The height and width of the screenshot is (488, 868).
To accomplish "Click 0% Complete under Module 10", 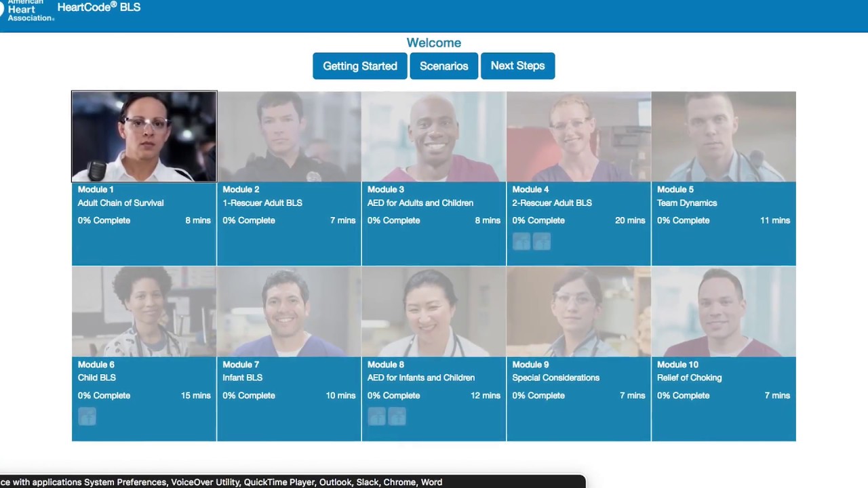I will tap(683, 395).
